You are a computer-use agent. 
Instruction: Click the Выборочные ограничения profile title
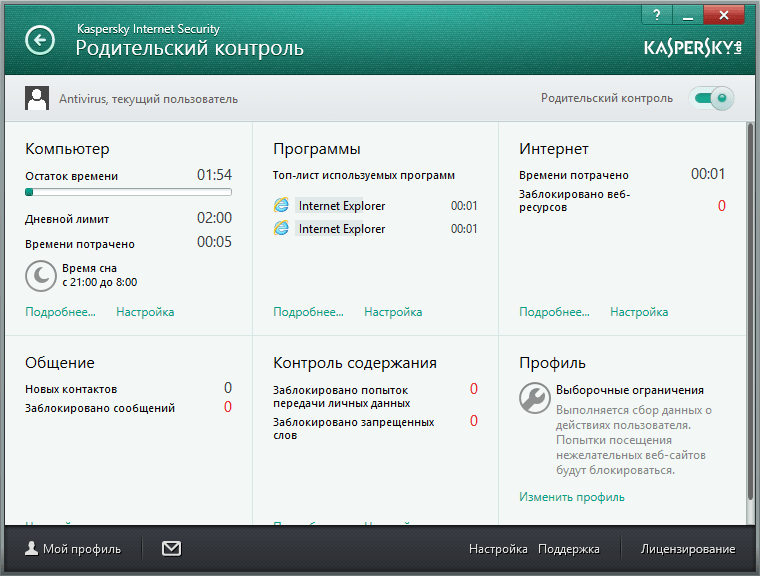630,390
